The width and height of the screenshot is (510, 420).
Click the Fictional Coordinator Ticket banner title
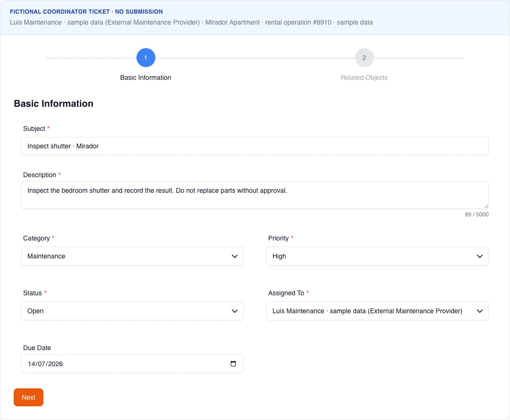click(86, 12)
